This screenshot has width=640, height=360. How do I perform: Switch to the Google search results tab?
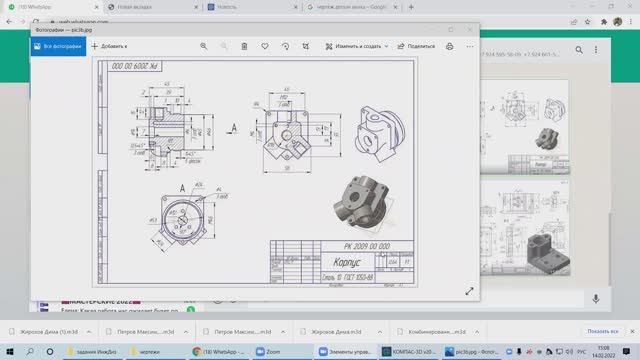[x=352, y=7]
